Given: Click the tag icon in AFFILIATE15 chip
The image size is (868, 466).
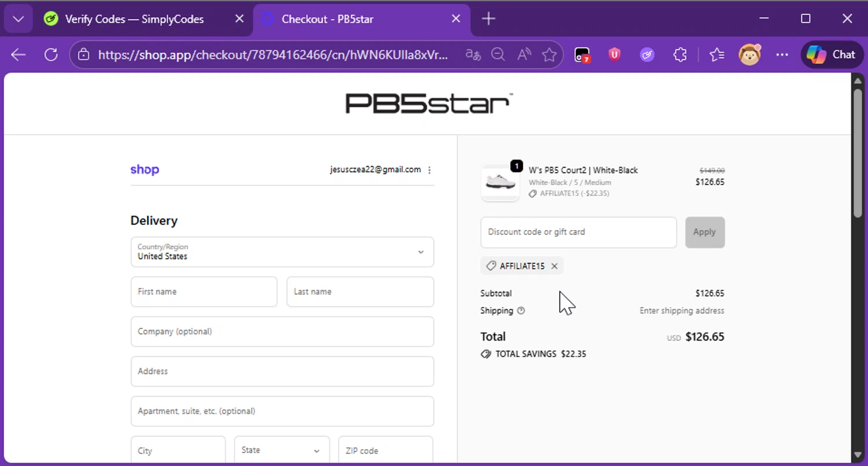Looking at the screenshot, I should 491,266.
